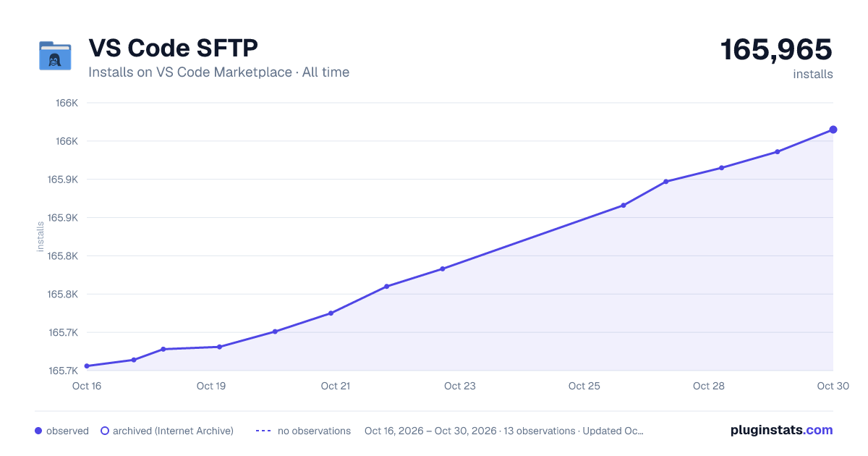Open the pluginstats.com link
The image size is (868, 456).
pos(781,430)
